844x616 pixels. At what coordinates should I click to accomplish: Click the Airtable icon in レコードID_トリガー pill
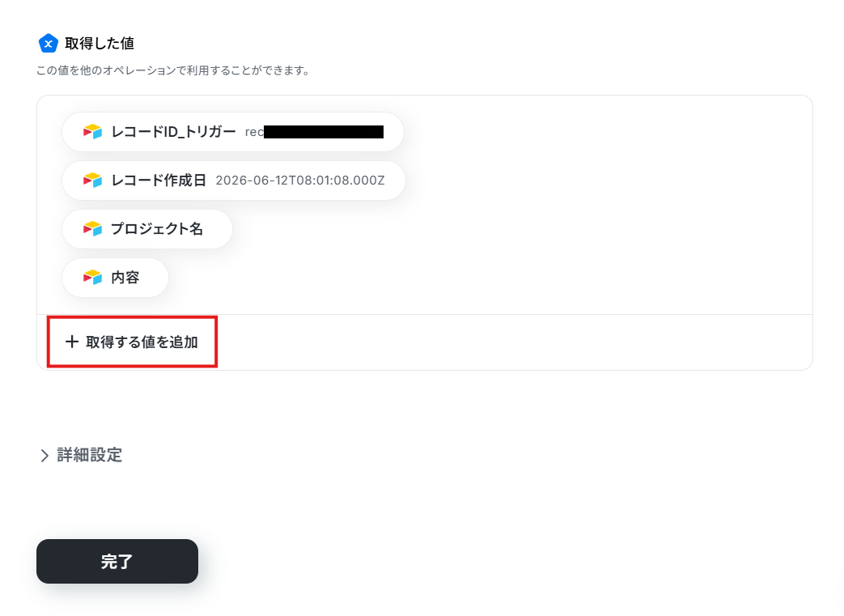pos(92,132)
